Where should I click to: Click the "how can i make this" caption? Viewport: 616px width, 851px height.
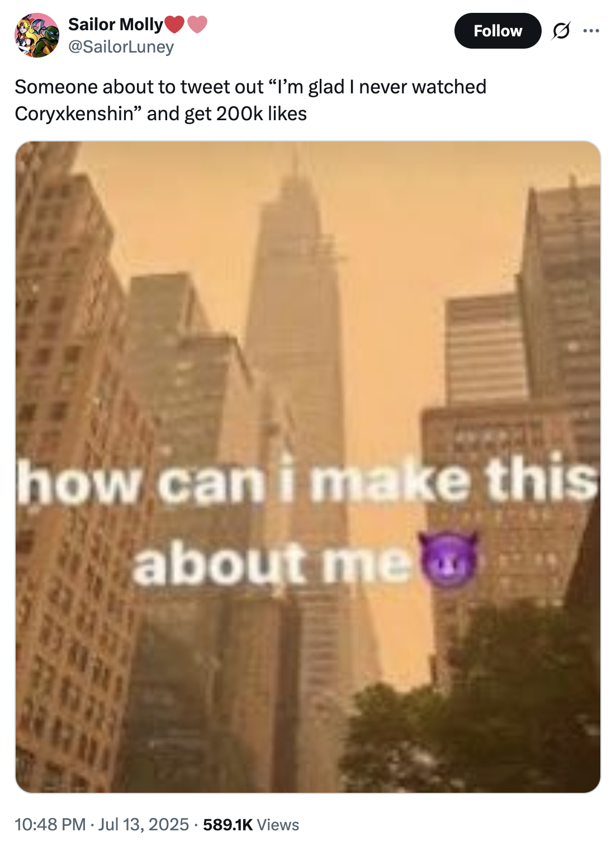(307, 480)
